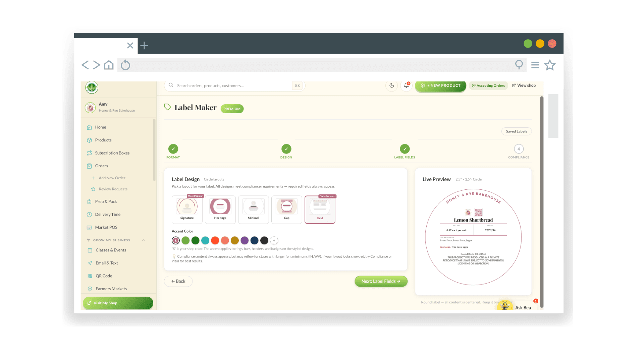
Task: Click the main page vertical scrollbar
Action: pos(541,202)
